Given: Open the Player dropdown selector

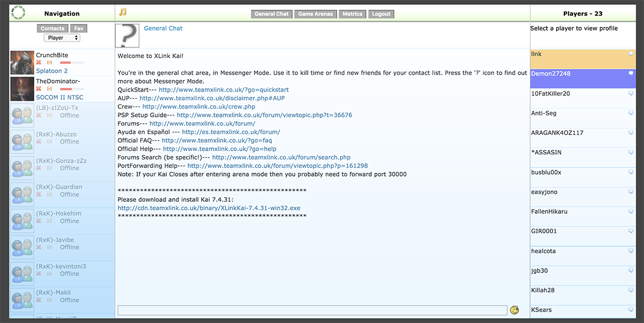Looking at the screenshot, I should point(62,38).
